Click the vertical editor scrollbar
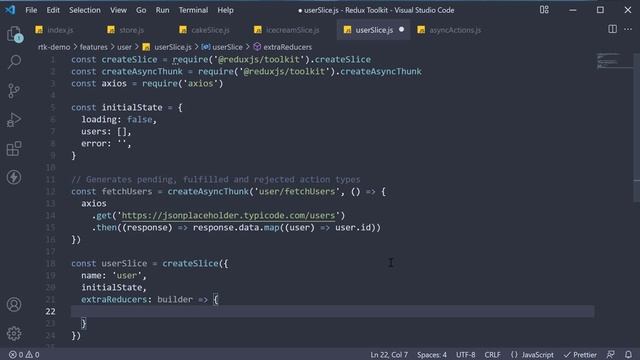Screen dimensions: 640x360 pyautogui.click(x=636, y=129)
